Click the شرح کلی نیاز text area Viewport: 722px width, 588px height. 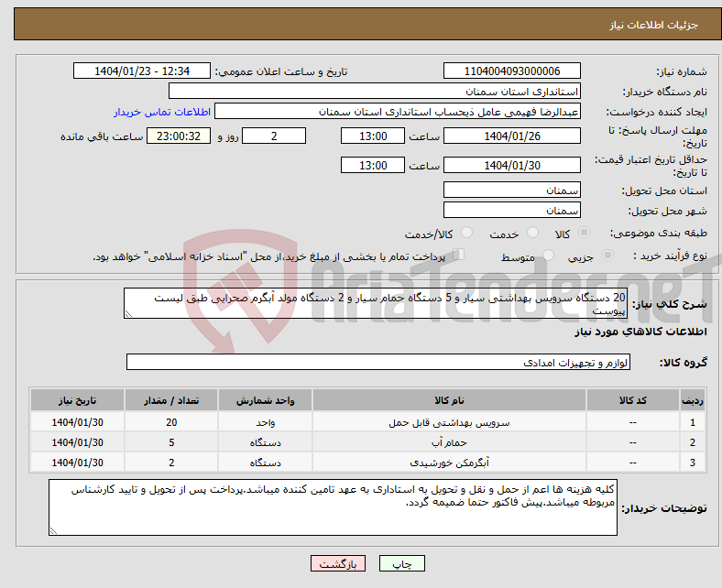click(376, 303)
